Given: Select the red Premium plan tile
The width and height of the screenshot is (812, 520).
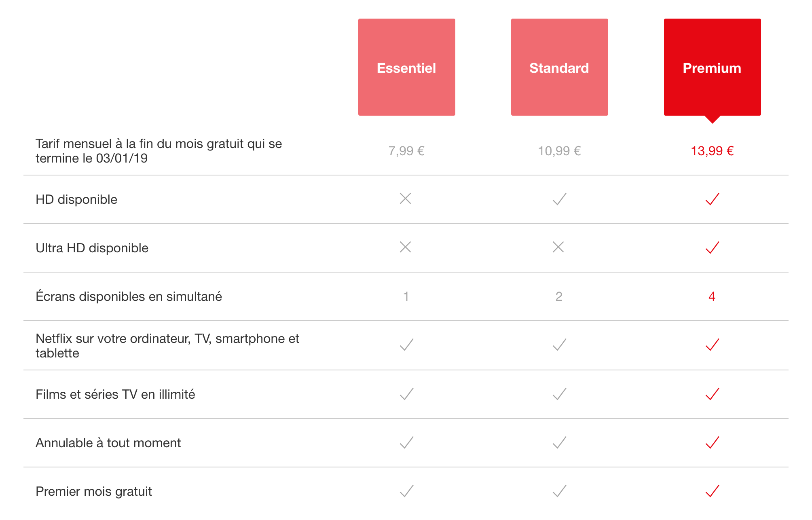Looking at the screenshot, I should pyautogui.click(x=712, y=67).
